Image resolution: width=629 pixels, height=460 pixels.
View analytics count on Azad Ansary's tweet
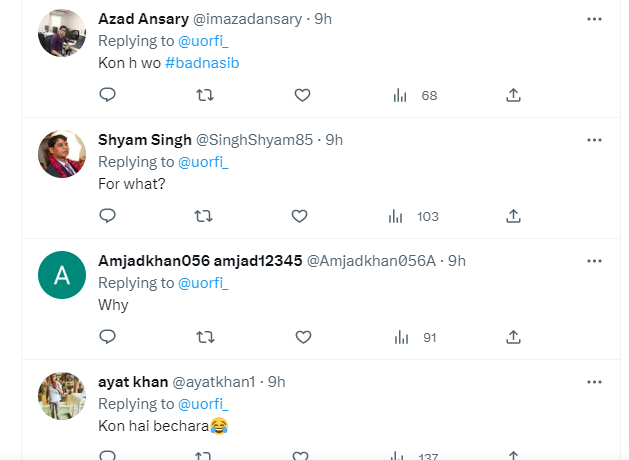pos(418,96)
